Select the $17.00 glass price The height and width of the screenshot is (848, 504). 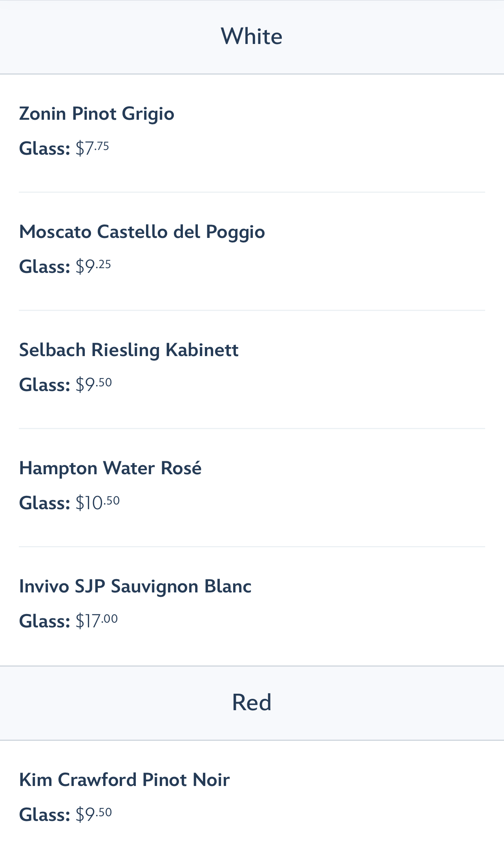(x=97, y=621)
